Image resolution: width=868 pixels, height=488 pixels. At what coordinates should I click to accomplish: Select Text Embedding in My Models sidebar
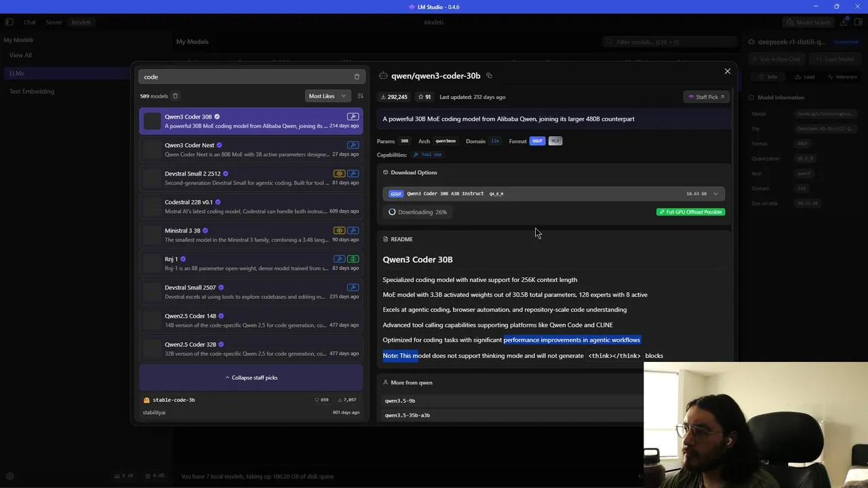click(x=31, y=91)
